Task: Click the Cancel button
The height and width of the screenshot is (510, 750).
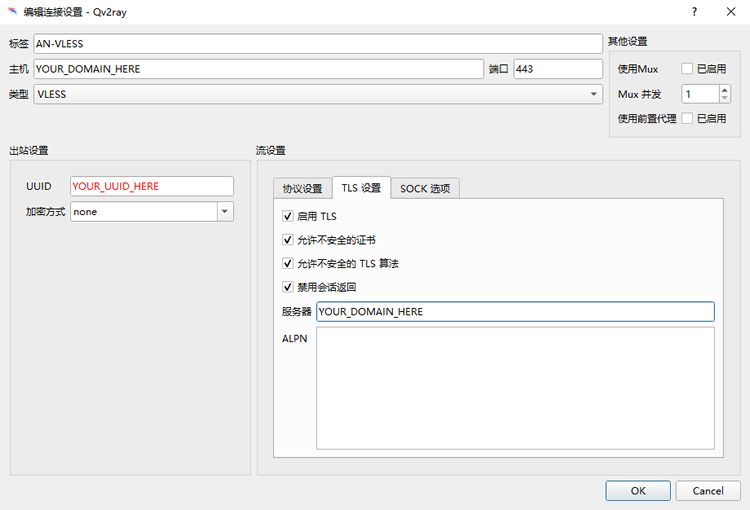Action: pos(708,491)
